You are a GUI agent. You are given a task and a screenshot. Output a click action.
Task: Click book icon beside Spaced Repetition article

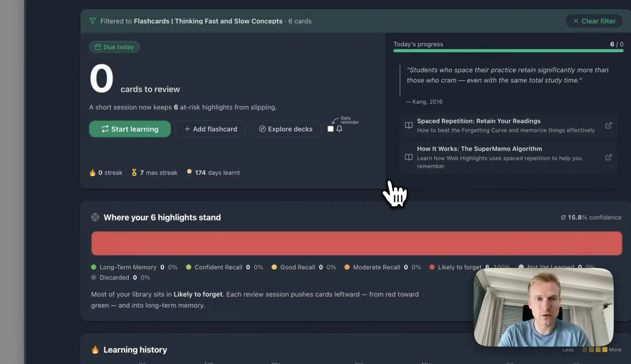409,125
